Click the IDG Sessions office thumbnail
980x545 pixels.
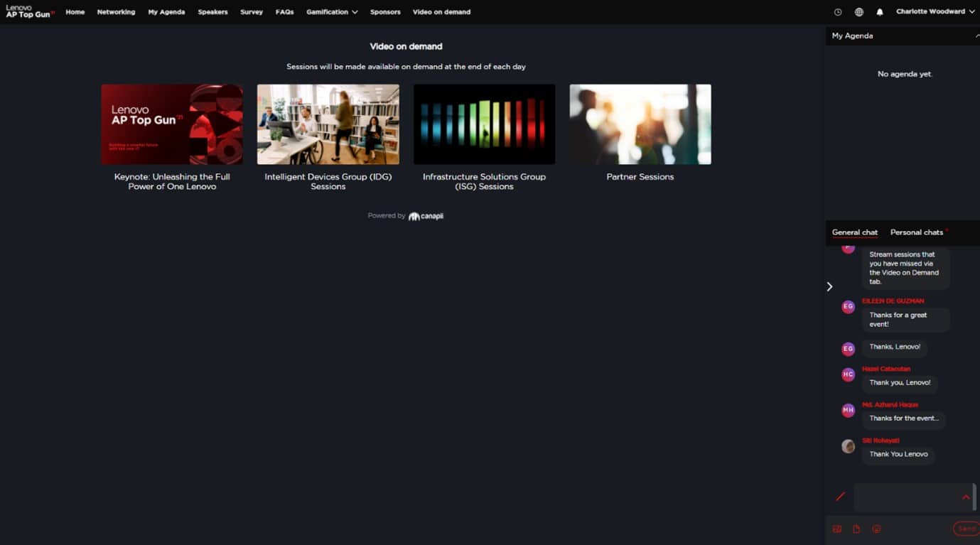coord(328,124)
